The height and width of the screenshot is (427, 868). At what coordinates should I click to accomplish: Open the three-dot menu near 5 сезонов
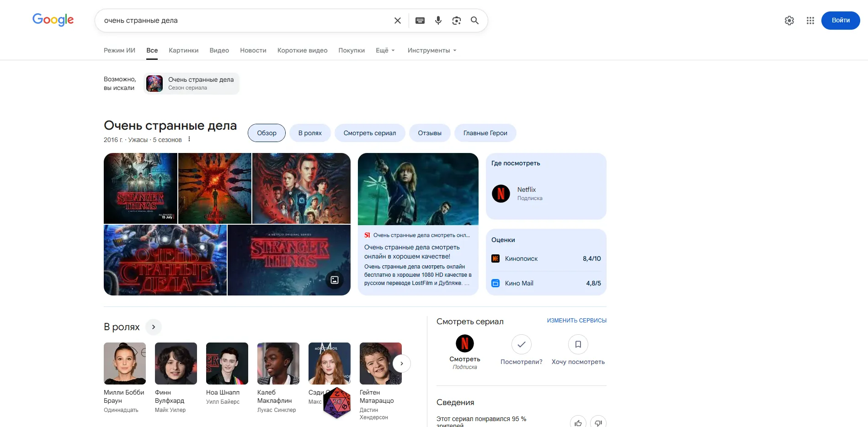point(189,139)
